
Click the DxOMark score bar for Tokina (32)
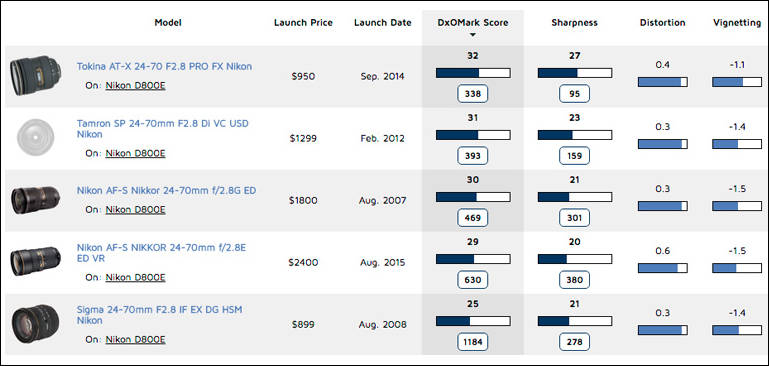point(473,73)
